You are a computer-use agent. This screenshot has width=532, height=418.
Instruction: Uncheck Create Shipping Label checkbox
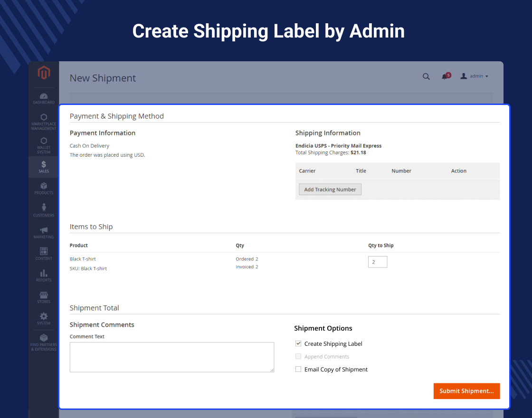[x=298, y=343]
